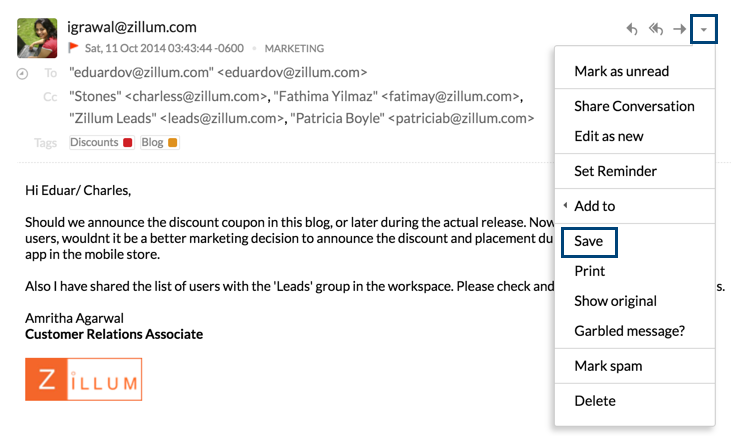Viewport: 741px width, 436px height.
Task: Click the Reply arrow icon
Action: point(632,29)
